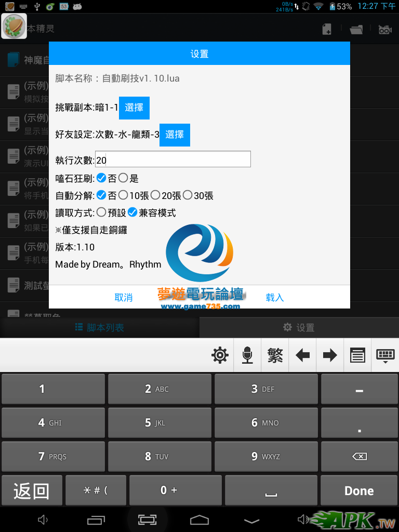The width and height of the screenshot is (399, 532).
Task: Select 否 for 自動分解
Action: tap(101, 195)
